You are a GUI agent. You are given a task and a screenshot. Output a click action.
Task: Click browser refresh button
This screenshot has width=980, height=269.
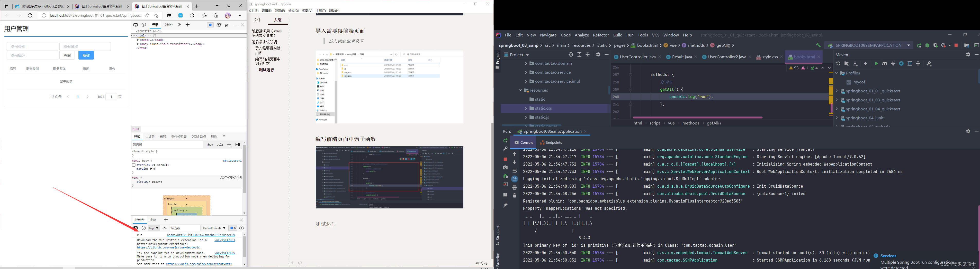30,16
